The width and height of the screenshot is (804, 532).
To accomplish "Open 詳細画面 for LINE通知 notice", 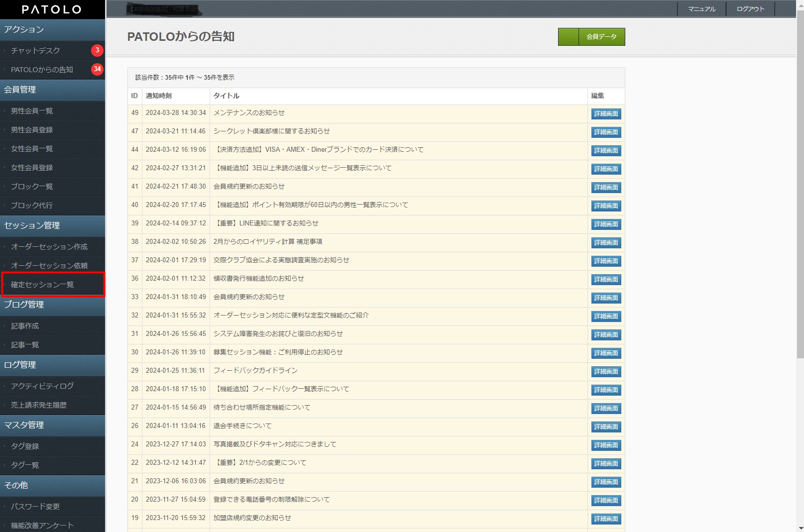I will 606,224.
